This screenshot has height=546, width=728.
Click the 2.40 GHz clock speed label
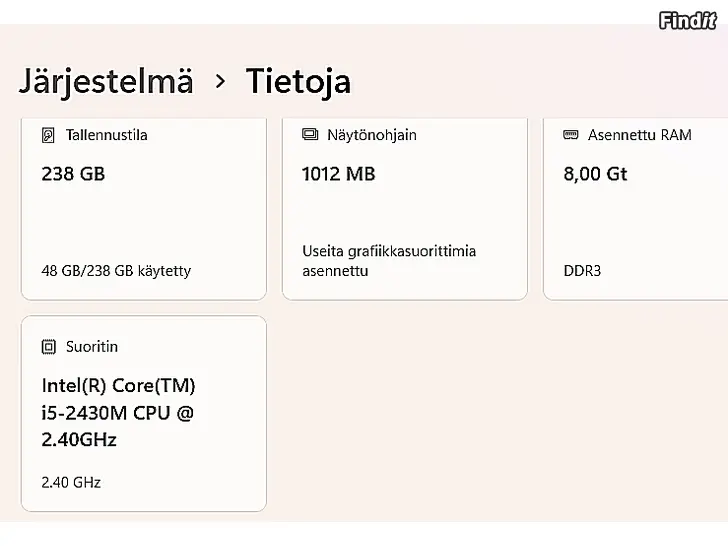(71, 482)
